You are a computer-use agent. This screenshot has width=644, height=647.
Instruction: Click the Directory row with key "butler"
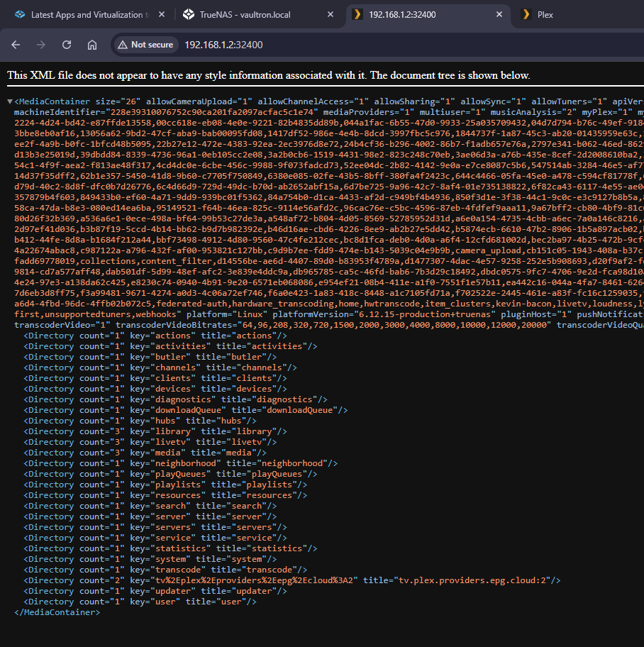pyautogui.click(x=150, y=358)
